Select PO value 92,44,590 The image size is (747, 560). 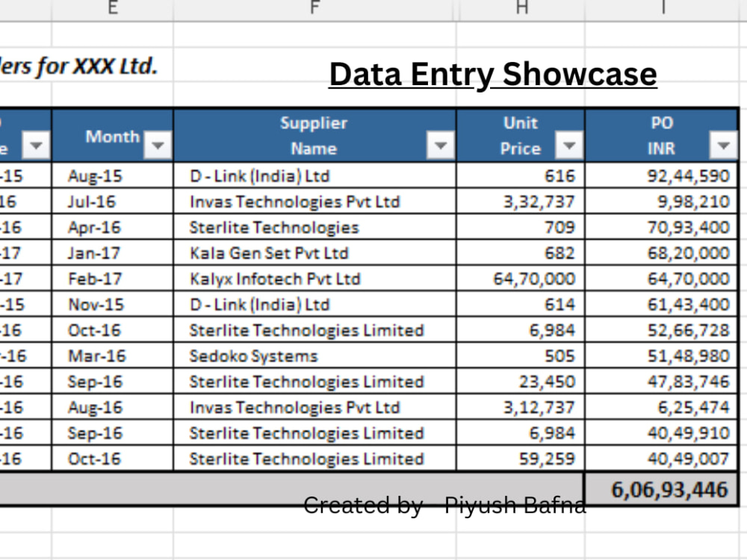pyautogui.click(x=662, y=175)
